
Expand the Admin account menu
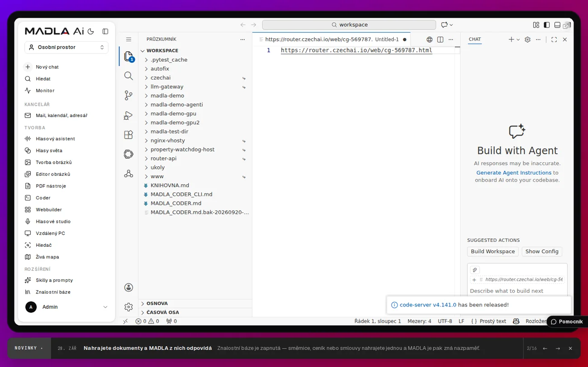[66, 307]
